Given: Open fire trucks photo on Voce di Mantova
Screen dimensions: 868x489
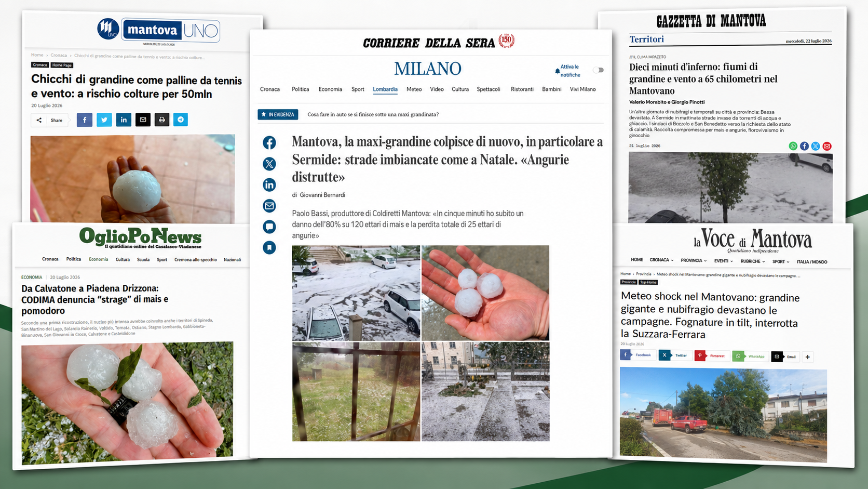Looking at the screenshot, I should pos(723,415).
